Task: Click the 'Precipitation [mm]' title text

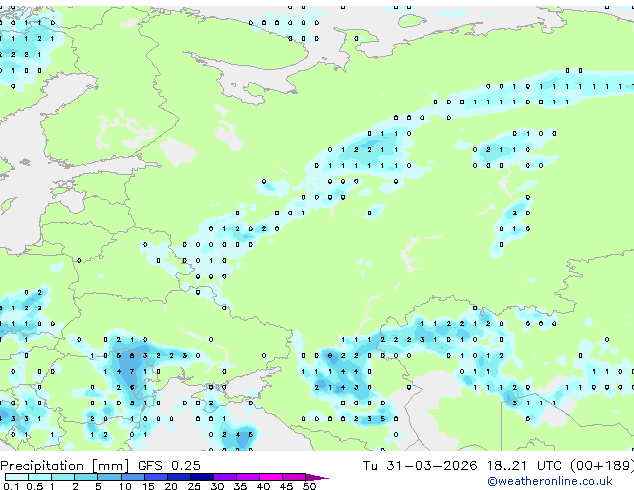Action: [x=65, y=466]
